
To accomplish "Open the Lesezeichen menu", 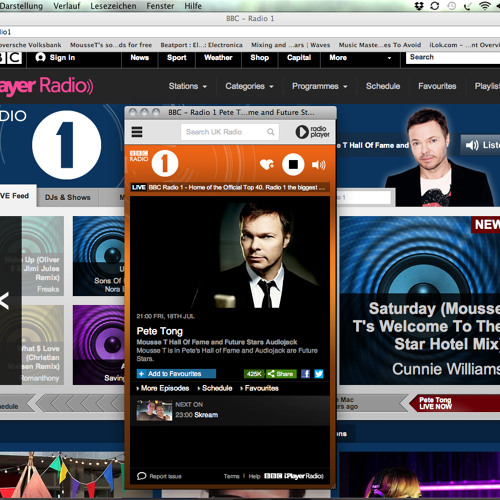I will [113, 6].
